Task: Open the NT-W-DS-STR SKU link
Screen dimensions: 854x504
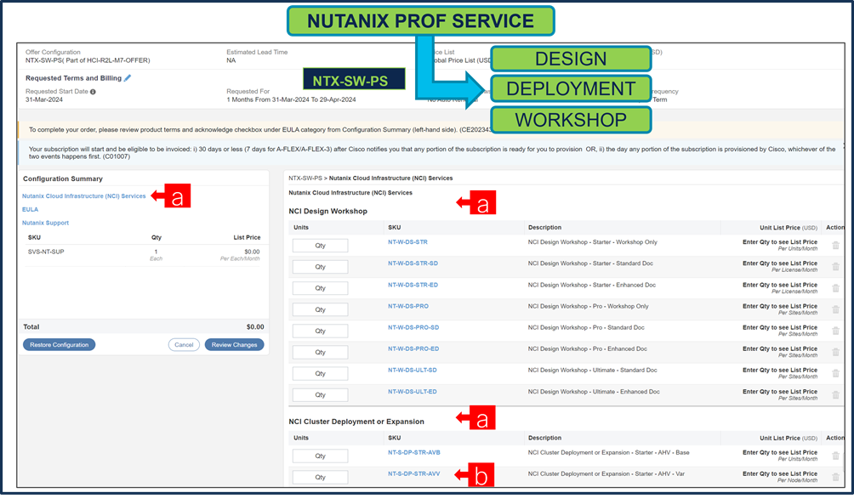Action: pyautogui.click(x=407, y=241)
